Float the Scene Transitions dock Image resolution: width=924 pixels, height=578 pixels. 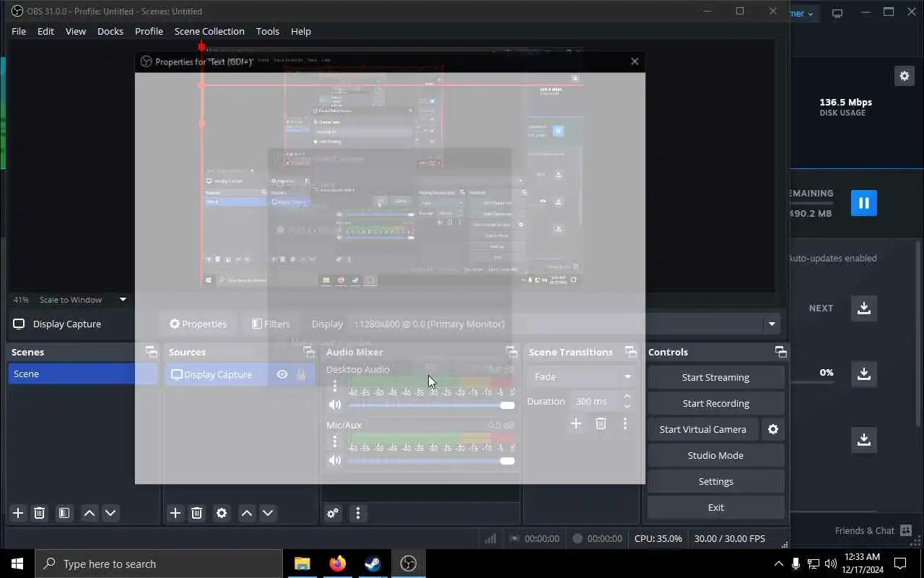click(631, 352)
